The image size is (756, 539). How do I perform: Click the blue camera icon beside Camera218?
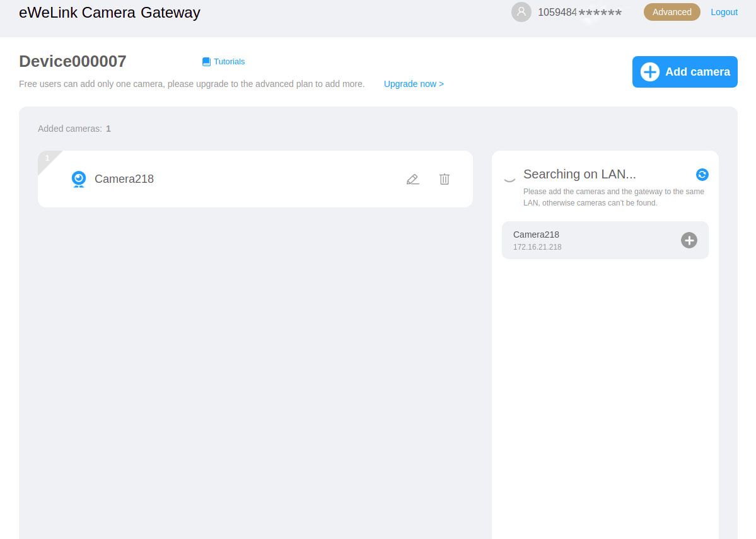[x=79, y=179]
